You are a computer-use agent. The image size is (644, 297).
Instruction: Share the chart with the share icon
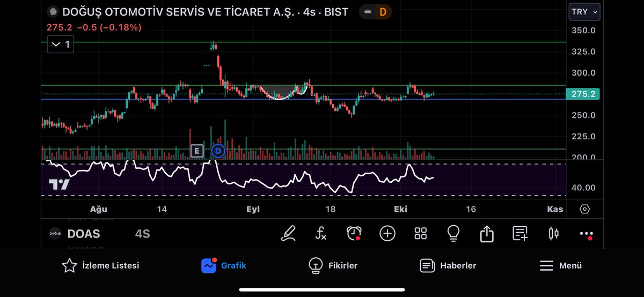(487, 233)
